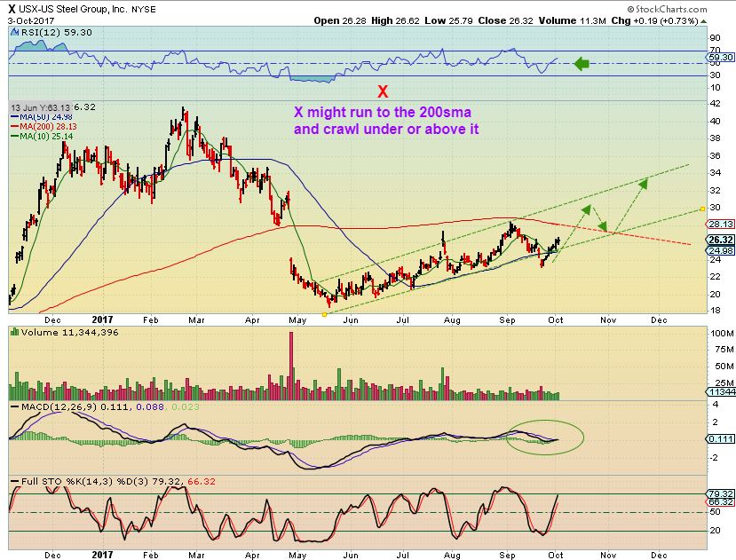Click the blue 0.088 MACD signal value

pos(150,406)
